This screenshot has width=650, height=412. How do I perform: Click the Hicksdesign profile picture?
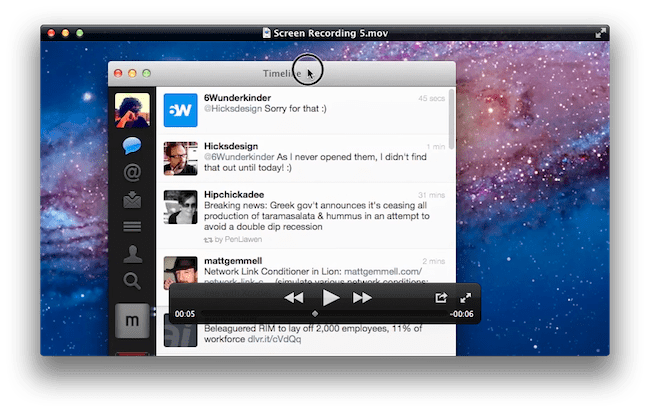tap(180, 158)
